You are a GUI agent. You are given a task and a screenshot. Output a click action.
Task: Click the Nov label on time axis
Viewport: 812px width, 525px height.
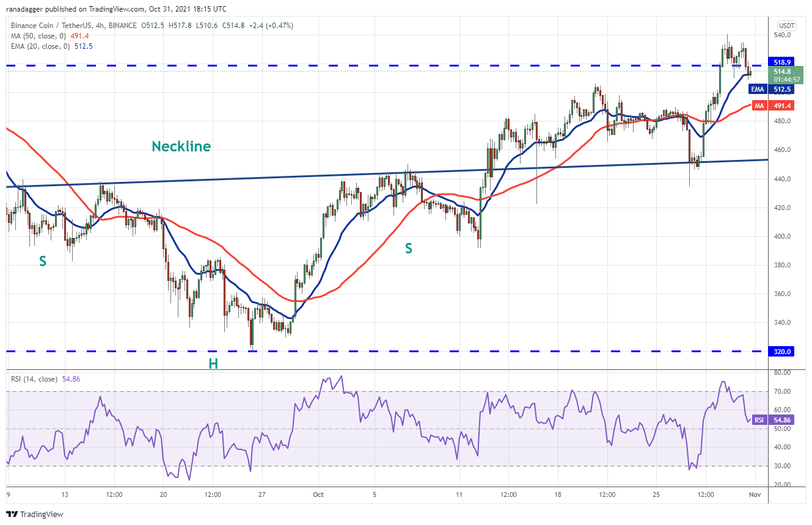pyautogui.click(x=756, y=494)
